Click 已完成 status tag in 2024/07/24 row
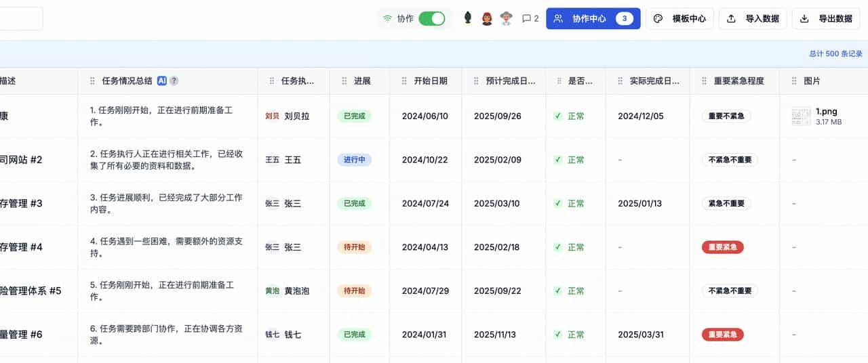The image size is (868, 363). click(354, 203)
